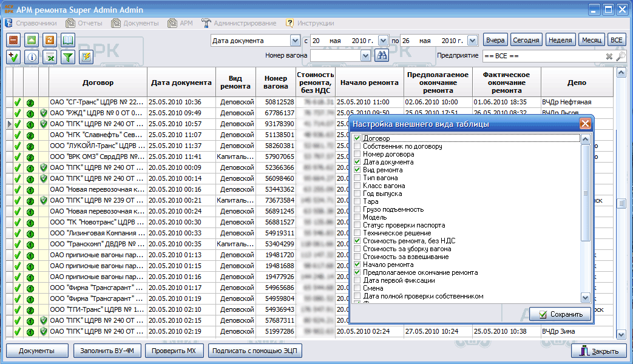Click shield icon in row dated 20.05.2010 00:21
Viewport: 633px width, 364px height.
tap(44, 200)
